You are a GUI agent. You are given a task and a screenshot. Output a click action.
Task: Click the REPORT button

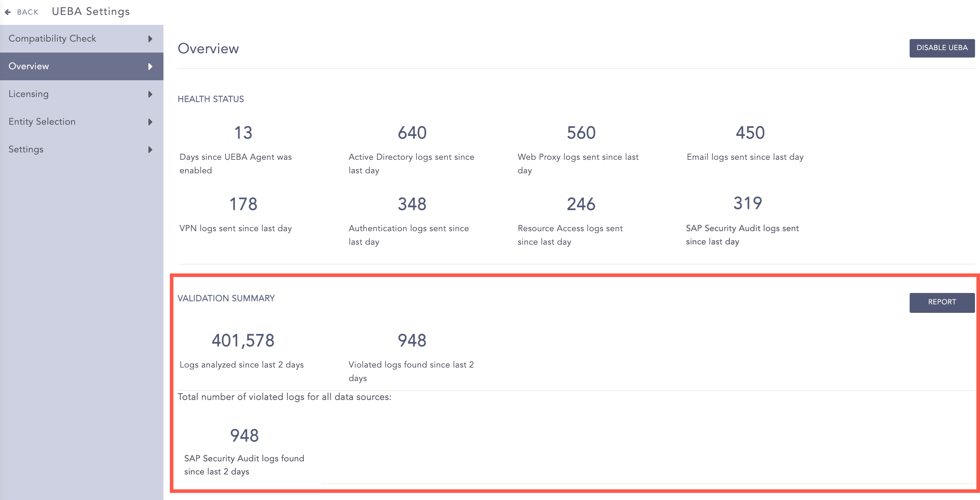pos(942,302)
